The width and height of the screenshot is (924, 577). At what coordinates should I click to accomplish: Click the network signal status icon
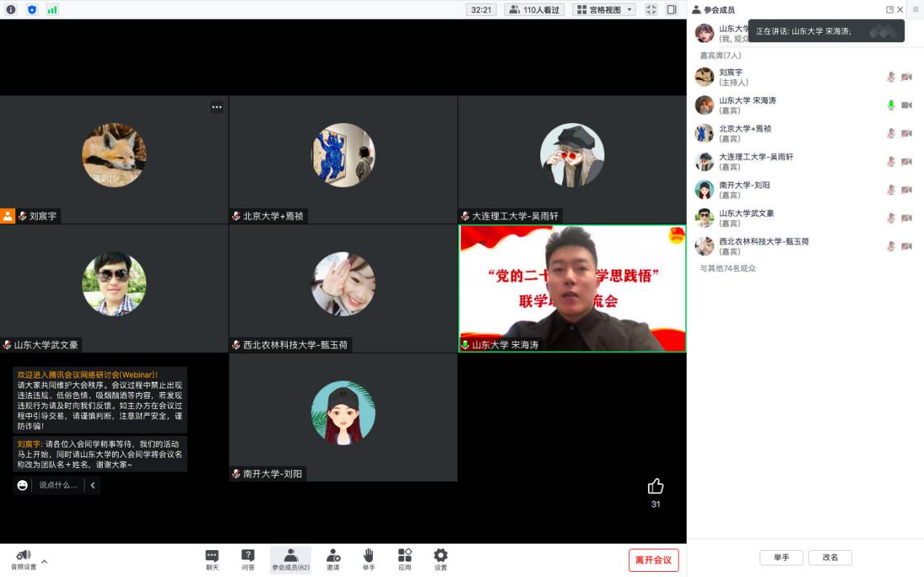52,9
